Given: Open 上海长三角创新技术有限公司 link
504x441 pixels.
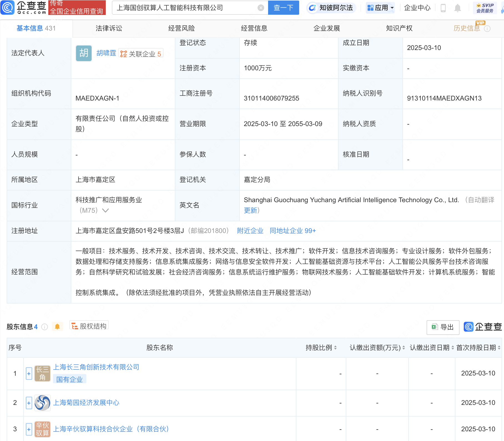Looking at the screenshot, I should pos(96,367).
